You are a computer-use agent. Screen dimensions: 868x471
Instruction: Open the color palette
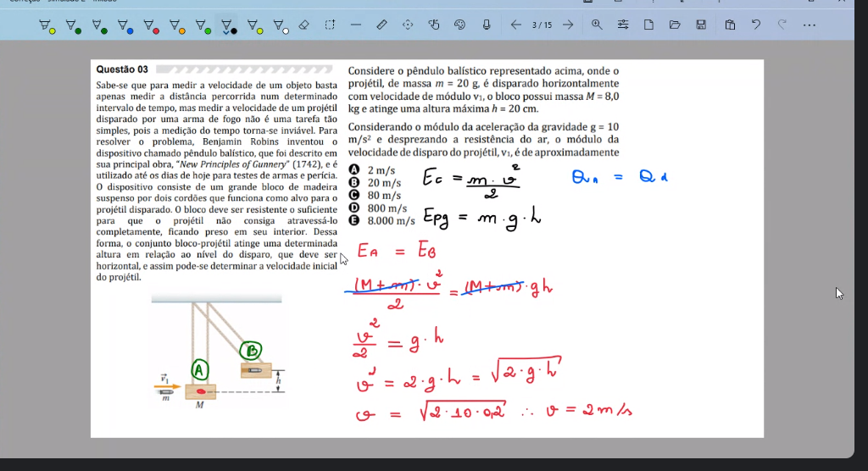point(460,25)
